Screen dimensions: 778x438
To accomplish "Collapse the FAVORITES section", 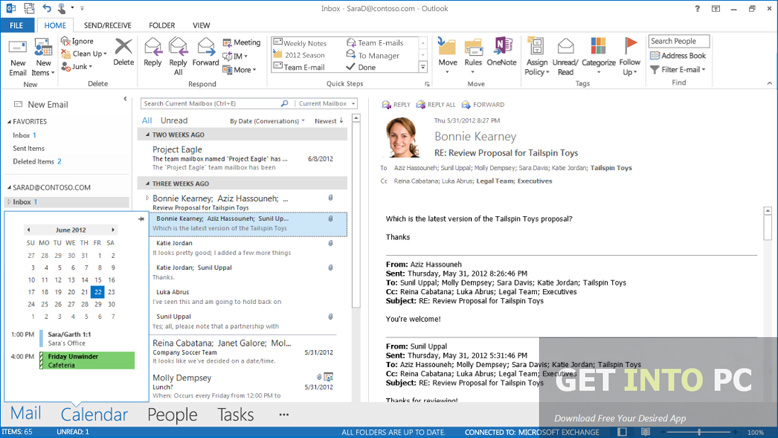I will coord(9,122).
